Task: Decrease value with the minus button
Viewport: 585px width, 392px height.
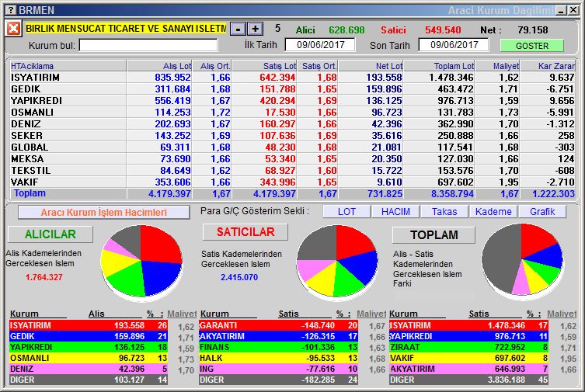Action: 238,29
